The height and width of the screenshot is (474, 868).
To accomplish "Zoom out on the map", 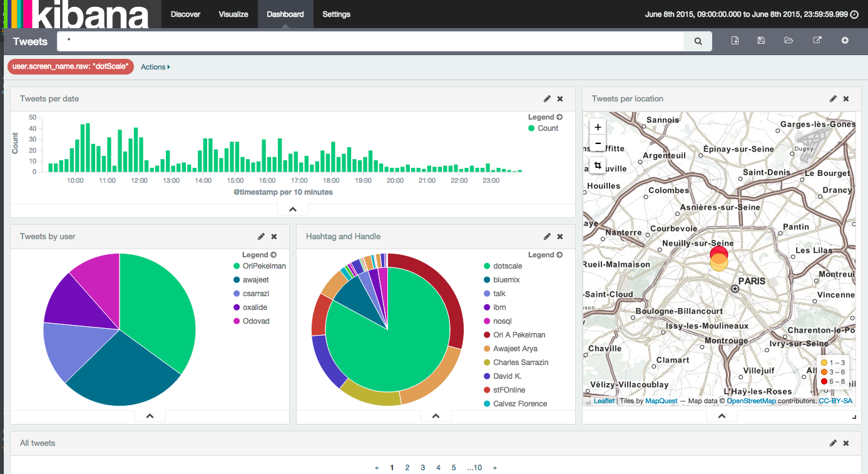I will point(598,143).
